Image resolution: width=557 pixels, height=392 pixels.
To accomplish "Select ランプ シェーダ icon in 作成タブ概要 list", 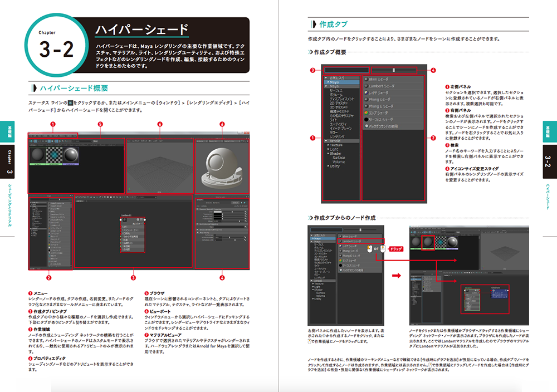I will [x=367, y=112].
